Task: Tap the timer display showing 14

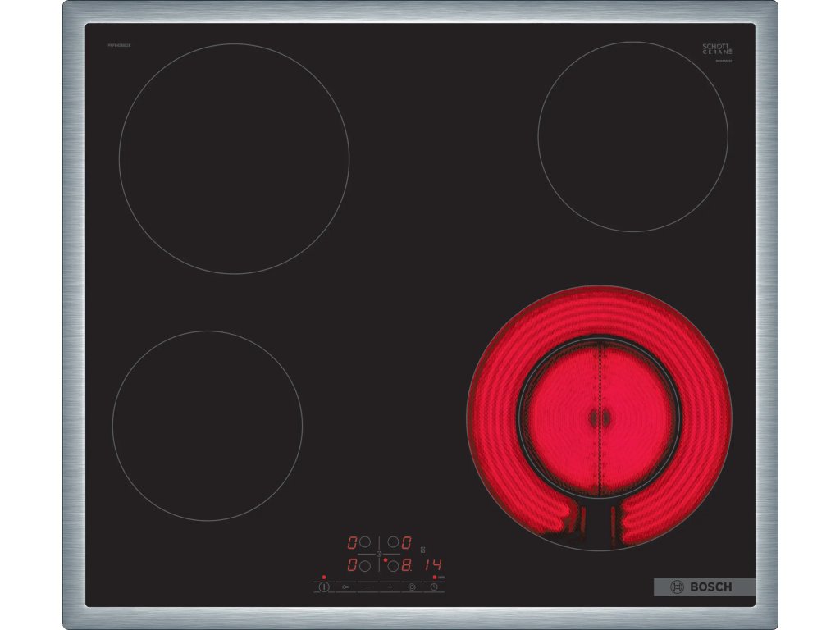Action: point(433,565)
